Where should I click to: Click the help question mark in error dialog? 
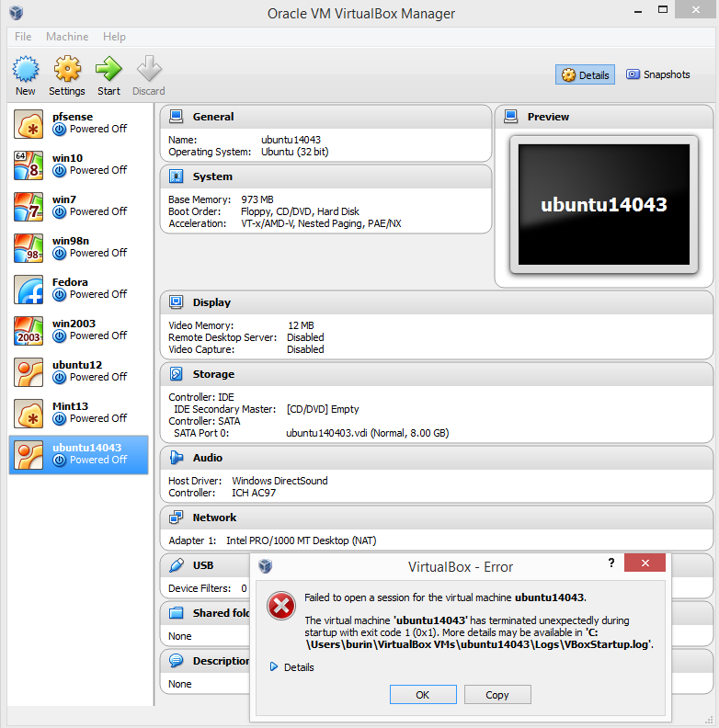pyautogui.click(x=611, y=563)
